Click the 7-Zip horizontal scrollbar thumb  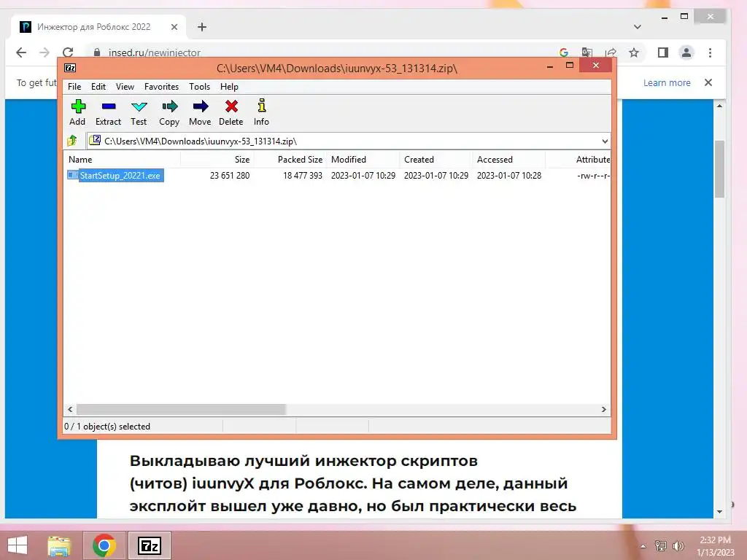pos(181,409)
